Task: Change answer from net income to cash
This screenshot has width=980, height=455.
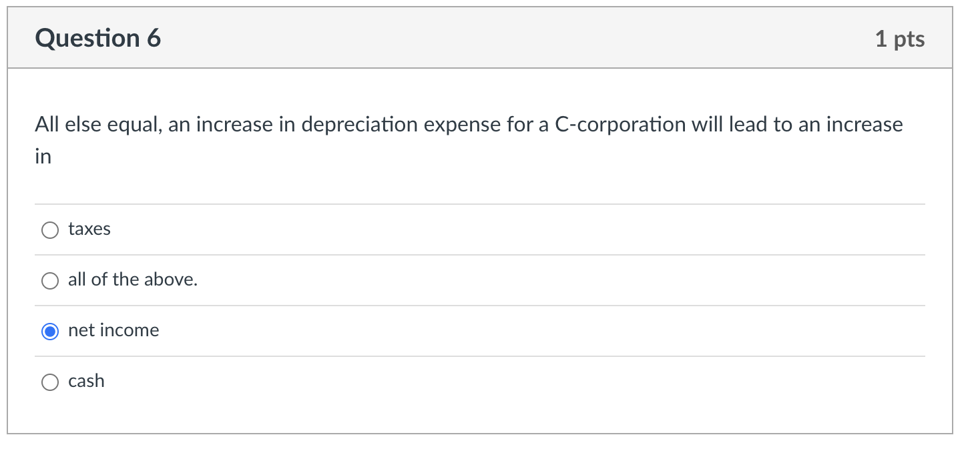Action: [x=49, y=382]
